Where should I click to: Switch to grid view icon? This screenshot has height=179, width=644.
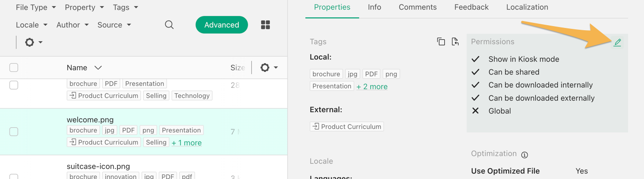[x=265, y=25]
